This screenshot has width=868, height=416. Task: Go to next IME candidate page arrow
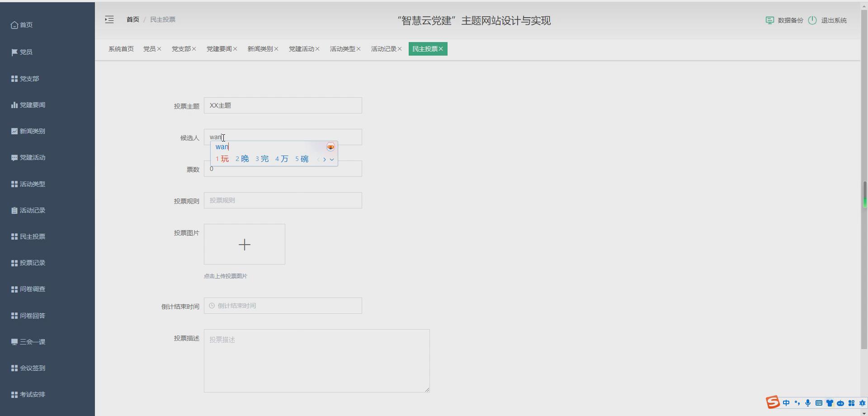click(325, 159)
